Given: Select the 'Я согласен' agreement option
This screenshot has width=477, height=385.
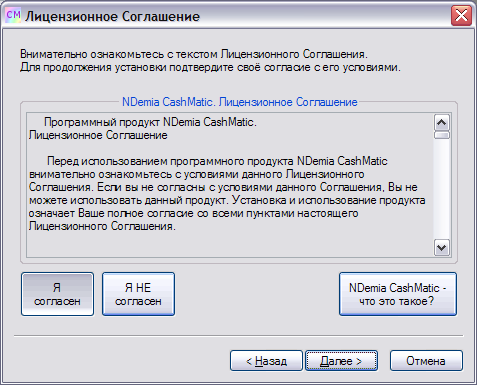Looking at the screenshot, I should (57, 294).
